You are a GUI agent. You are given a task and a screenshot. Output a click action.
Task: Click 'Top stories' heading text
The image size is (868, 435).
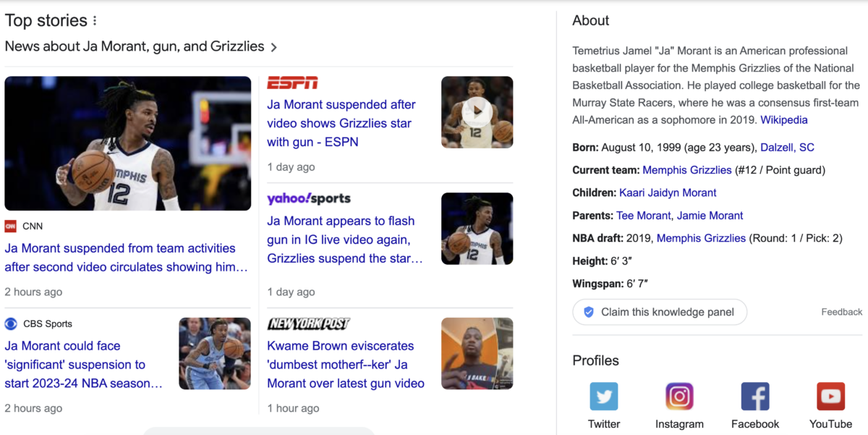point(46,21)
